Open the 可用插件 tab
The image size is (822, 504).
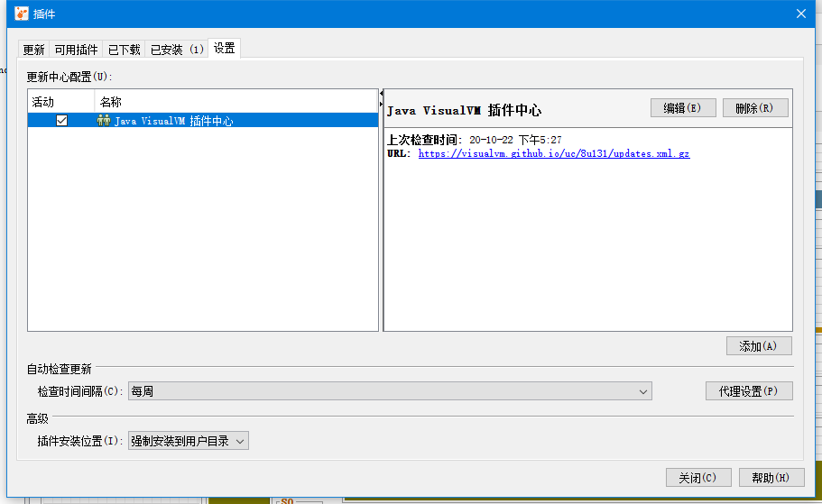click(x=76, y=50)
